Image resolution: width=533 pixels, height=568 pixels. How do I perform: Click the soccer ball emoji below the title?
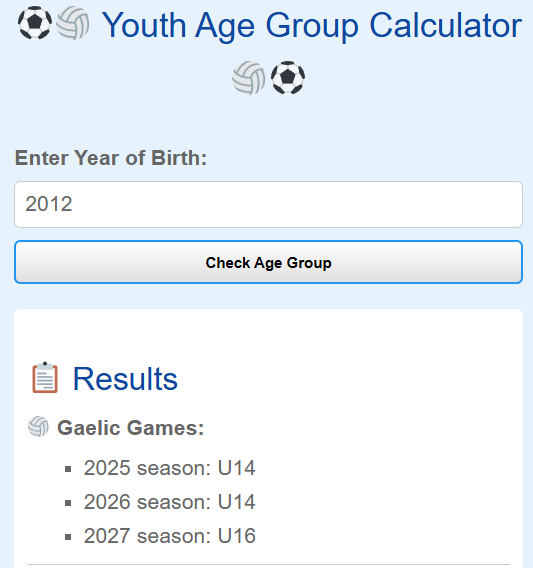288,78
